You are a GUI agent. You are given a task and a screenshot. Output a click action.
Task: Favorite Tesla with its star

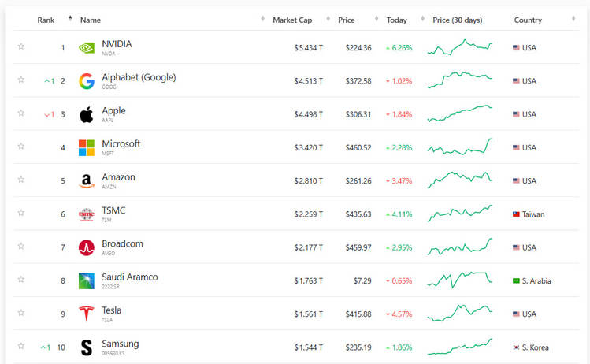(21, 313)
